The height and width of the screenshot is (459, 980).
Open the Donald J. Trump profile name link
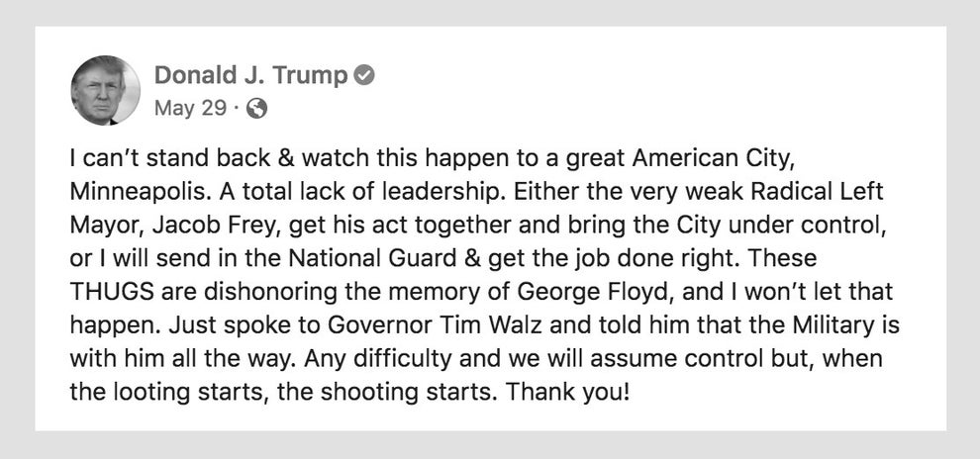point(250,76)
